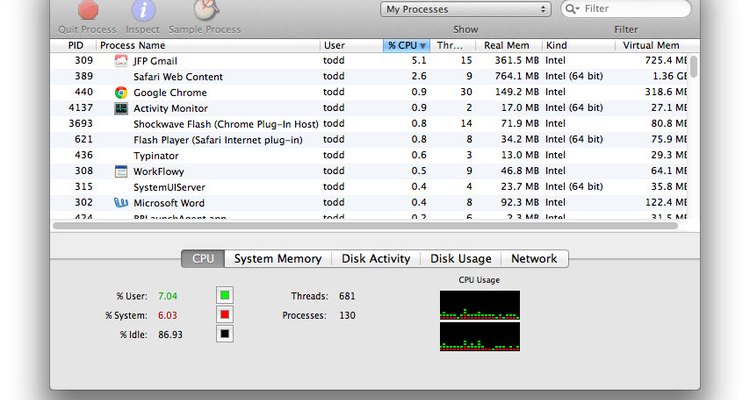Screen dimensions: 750x400
Task: Click the 30 thread count for Google Chrome
Action: coord(466,92)
